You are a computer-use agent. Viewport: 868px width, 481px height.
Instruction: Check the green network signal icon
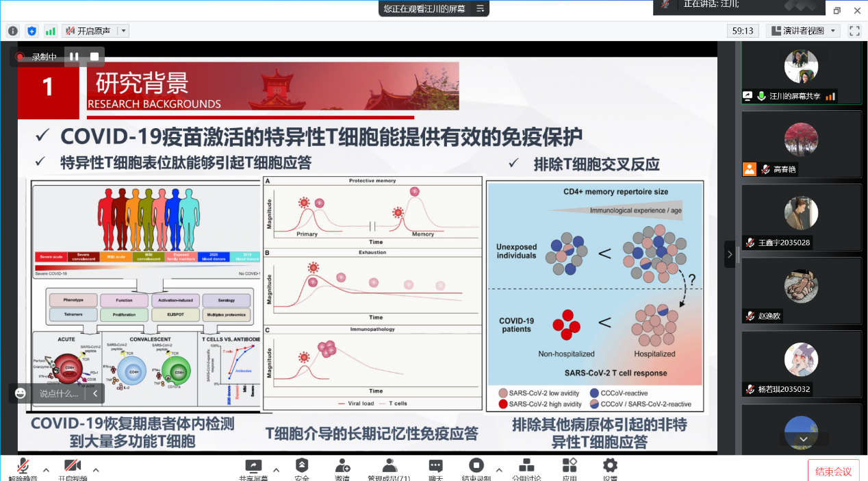point(51,31)
